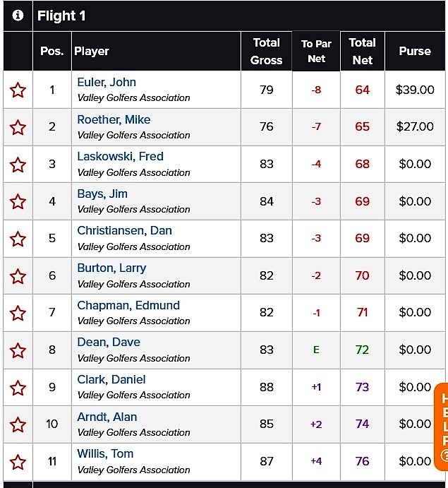
Task: Click the Flight 1 info icon
Action: pos(18,16)
